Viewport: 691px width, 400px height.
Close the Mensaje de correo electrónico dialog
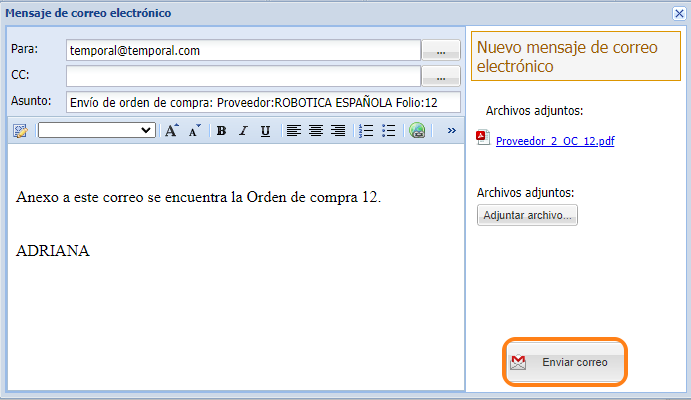click(679, 13)
